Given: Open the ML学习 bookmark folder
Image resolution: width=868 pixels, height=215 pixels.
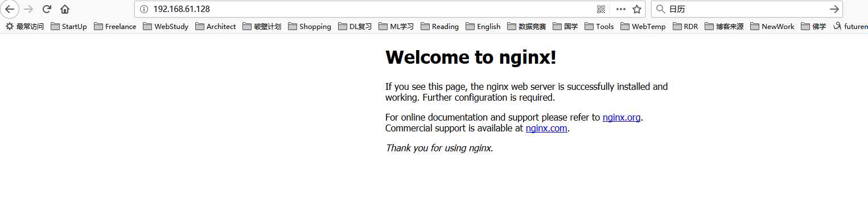Looking at the screenshot, I should pos(396,26).
